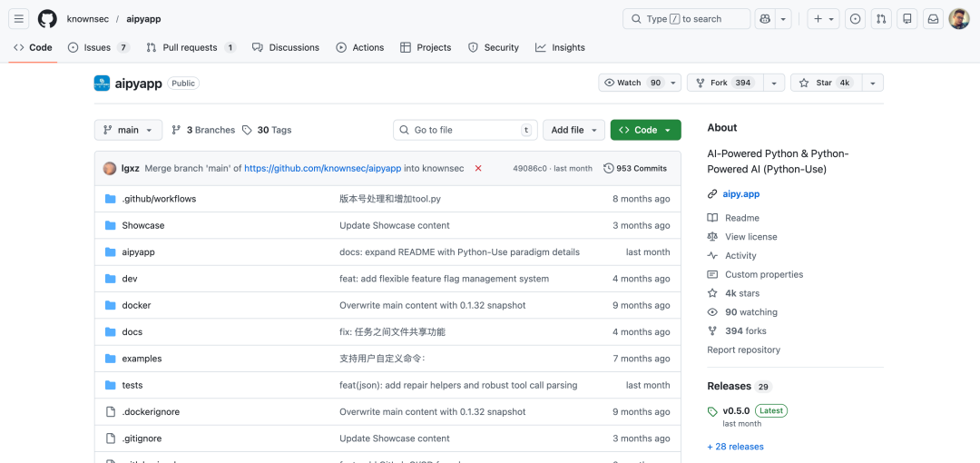Click the Go to file search field
The width and height of the screenshot is (980, 463).
465,130
